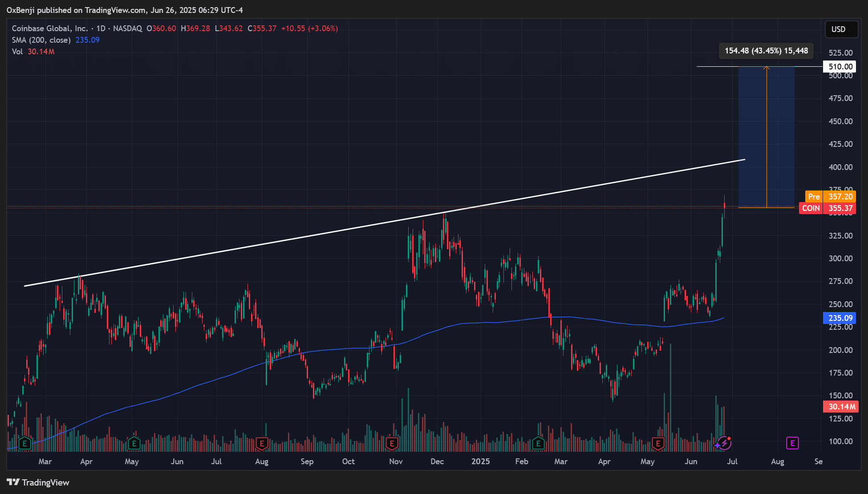The image size is (868, 494).
Task: Click the 400.00 price axis label
Action: tap(840, 167)
